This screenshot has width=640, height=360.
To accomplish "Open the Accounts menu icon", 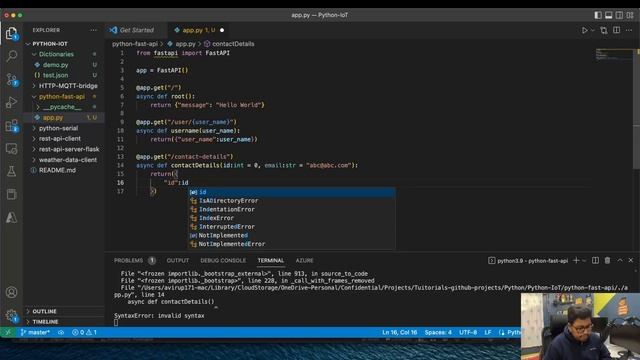I will pyautogui.click(x=11, y=292).
